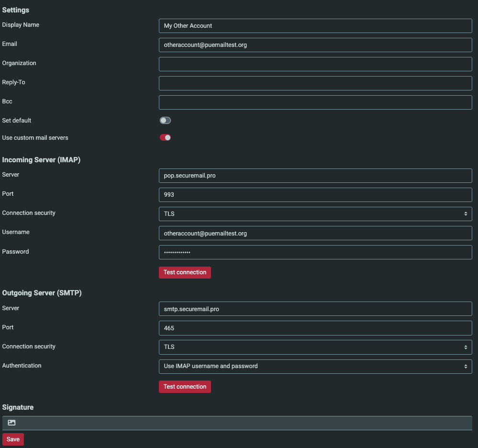Image resolution: width=478 pixels, height=448 pixels.
Task: Enable the Set default toggle
Action: 165,121
